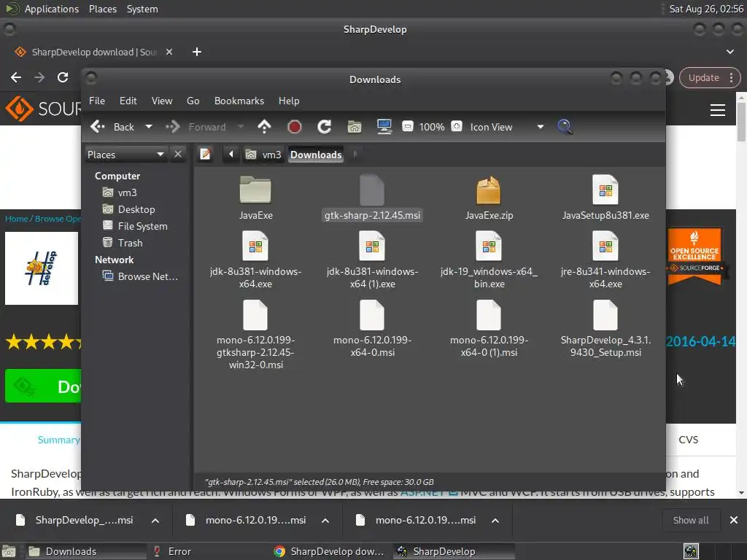This screenshot has width=747, height=560.
Task: Expand options for SharpDevelop msi download
Action: [155, 521]
